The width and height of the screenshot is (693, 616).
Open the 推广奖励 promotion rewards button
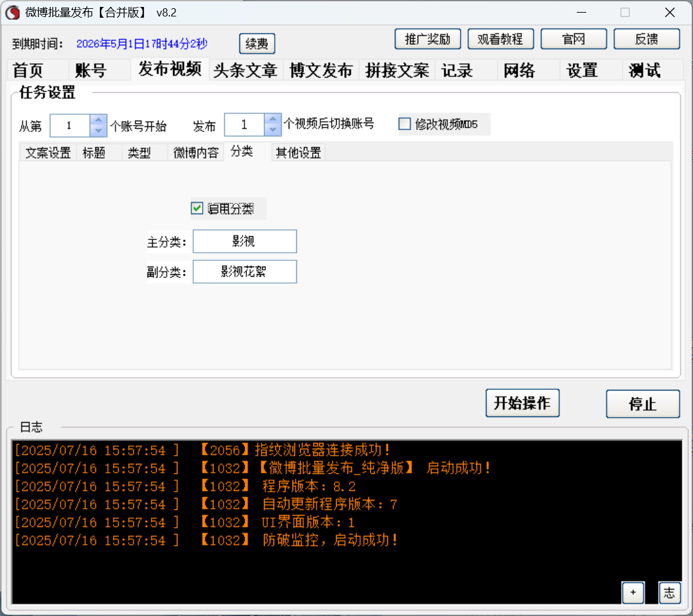pyautogui.click(x=428, y=39)
